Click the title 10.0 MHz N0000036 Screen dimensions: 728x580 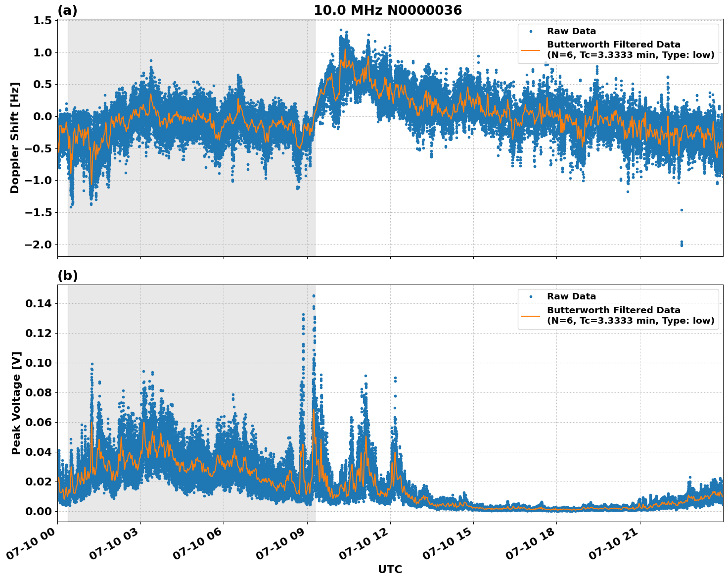389,9
